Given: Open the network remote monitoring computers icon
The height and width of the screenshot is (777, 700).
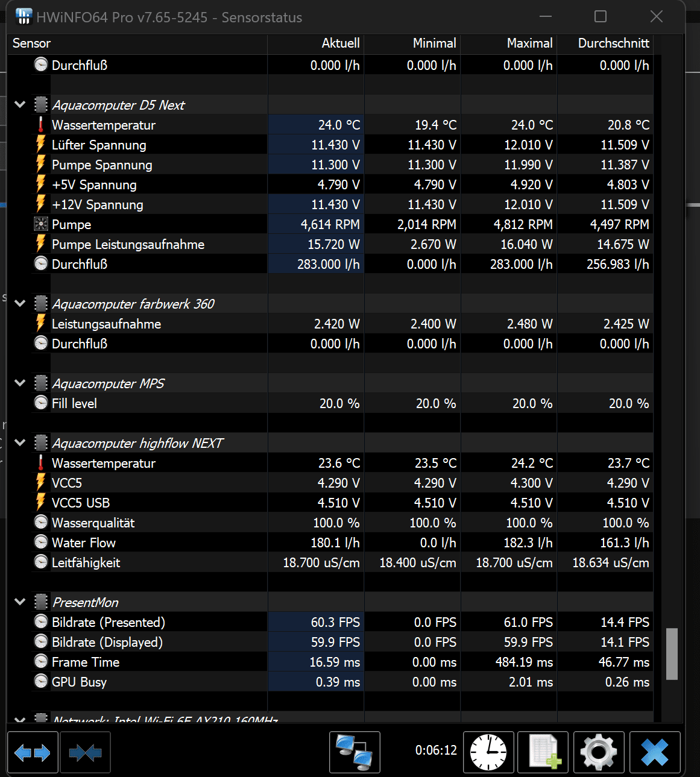Looking at the screenshot, I should click(x=355, y=752).
